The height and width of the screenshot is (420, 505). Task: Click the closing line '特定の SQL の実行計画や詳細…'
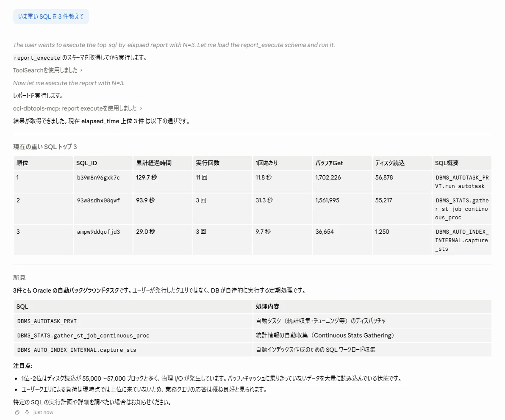click(92, 402)
